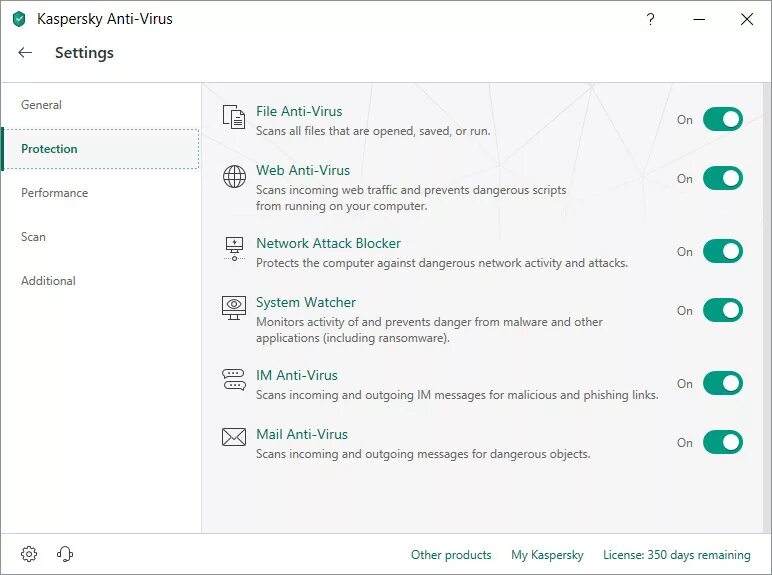The height and width of the screenshot is (575, 772).
Task: Click the Web Anti-Virus globe icon
Action: point(234,176)
